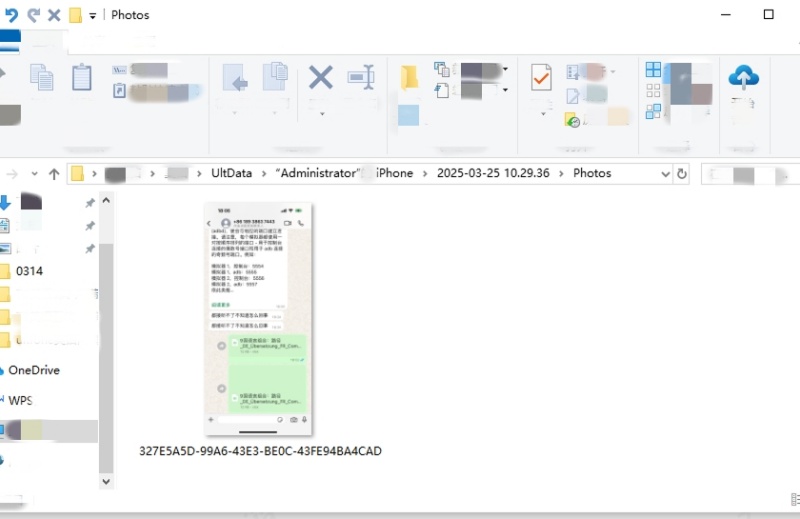Open the Recent locations dropdown arrow
The width and height of the screenshot is (800, 519).
pyautogui.click(x=34, y=174)
